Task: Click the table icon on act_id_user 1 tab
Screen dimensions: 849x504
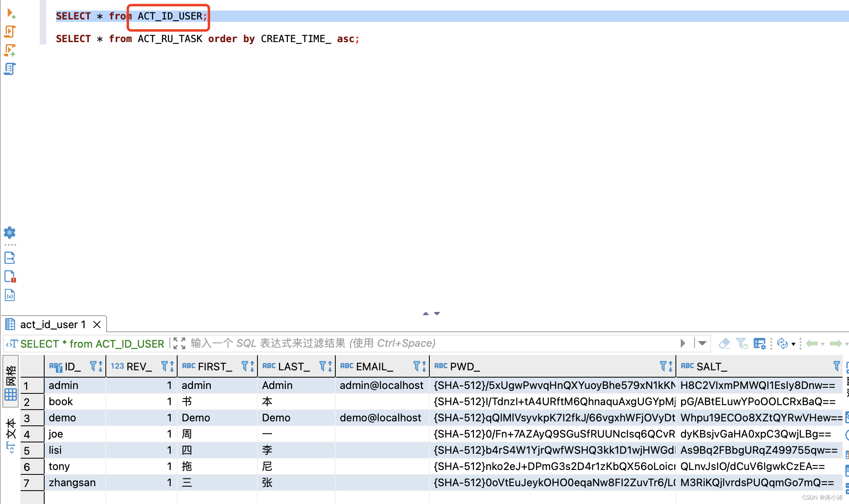Action: click(10, 324)
